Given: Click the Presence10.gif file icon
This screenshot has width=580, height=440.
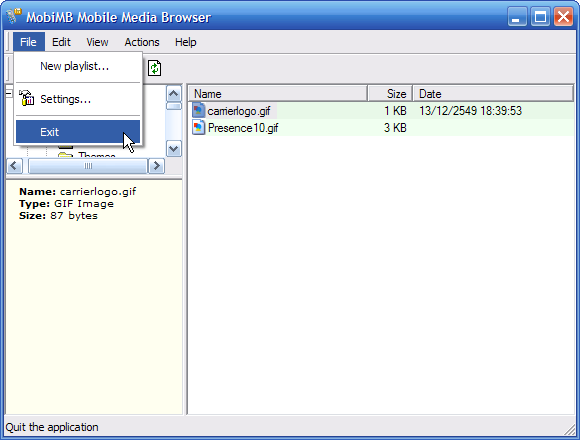Looking at the screenshot, I should coord(199,128).
